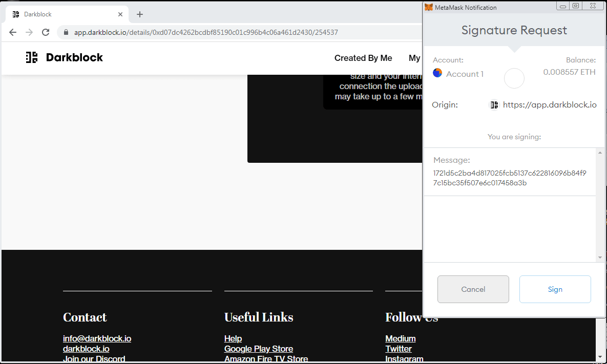This screenshot has width=607, height=364.
Task: Click scroll up arrow in MetaMask message area
Action: (x=600, y=153)
